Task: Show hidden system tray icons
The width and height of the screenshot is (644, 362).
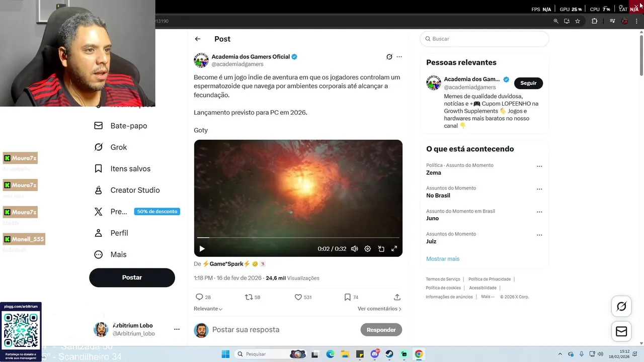Action: (x=560, y=354)
